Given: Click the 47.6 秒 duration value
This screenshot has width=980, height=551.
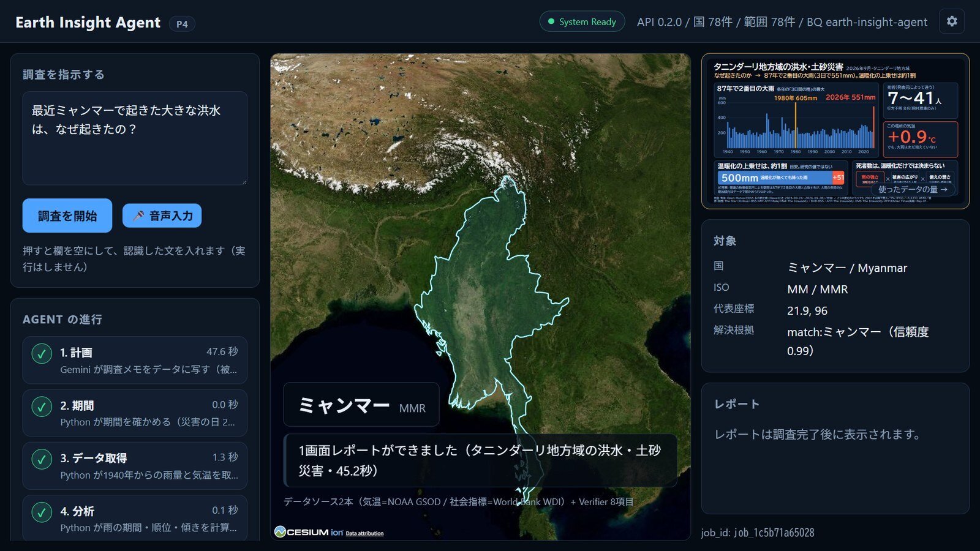Looking at the screenshot, I should pos(222,351).
